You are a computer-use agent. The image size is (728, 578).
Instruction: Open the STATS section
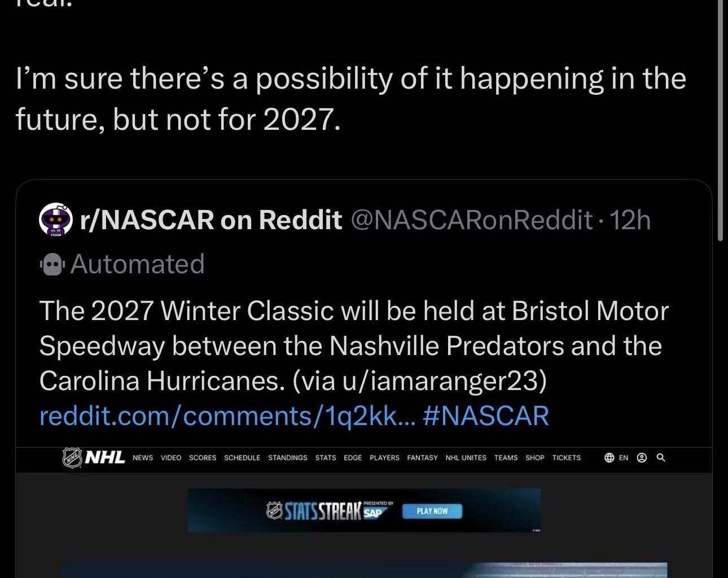point(326,458)
